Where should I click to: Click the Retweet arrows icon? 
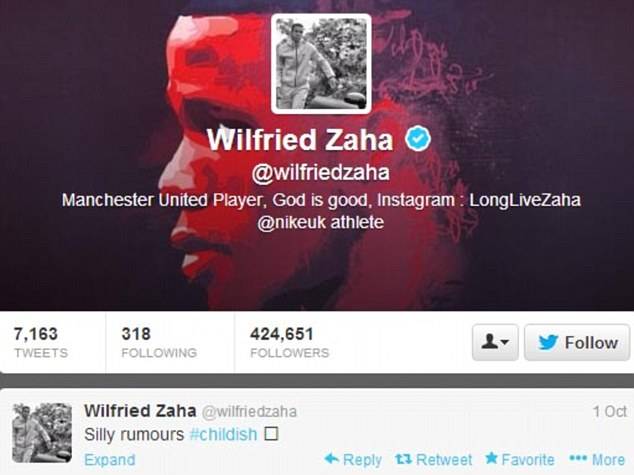403,459
